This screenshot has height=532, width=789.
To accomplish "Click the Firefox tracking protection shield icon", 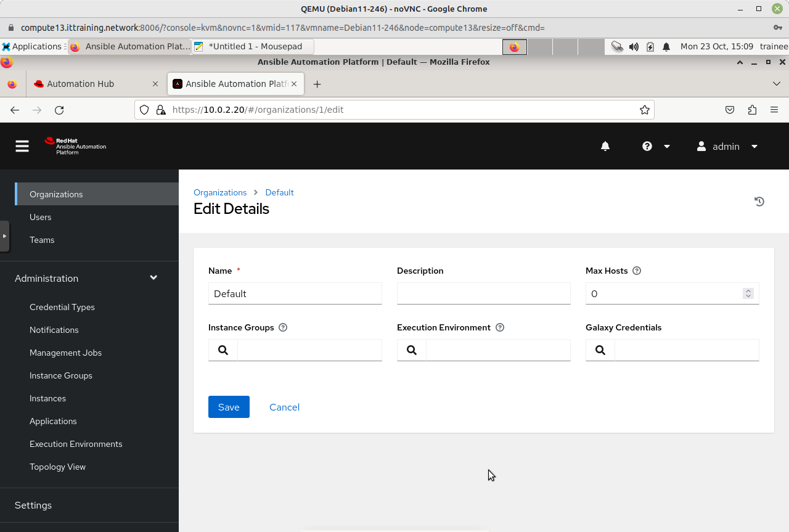I will (x=144, y=110).
